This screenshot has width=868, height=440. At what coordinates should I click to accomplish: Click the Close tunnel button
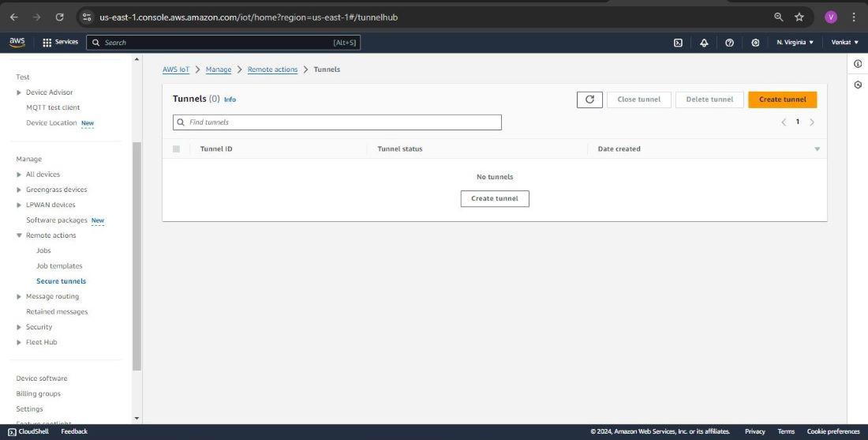pyautogui.click(x=639, y=100)
